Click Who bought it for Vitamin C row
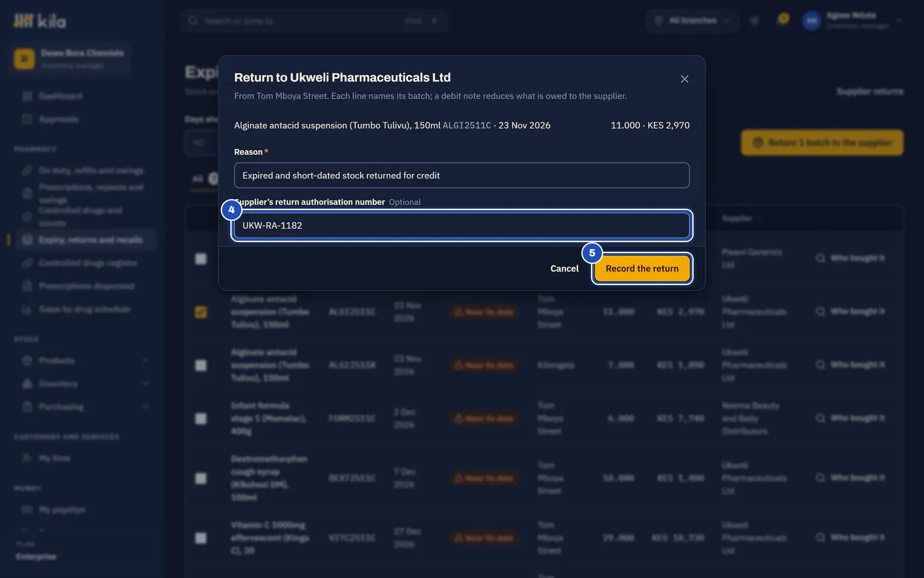 click(851, 538)
